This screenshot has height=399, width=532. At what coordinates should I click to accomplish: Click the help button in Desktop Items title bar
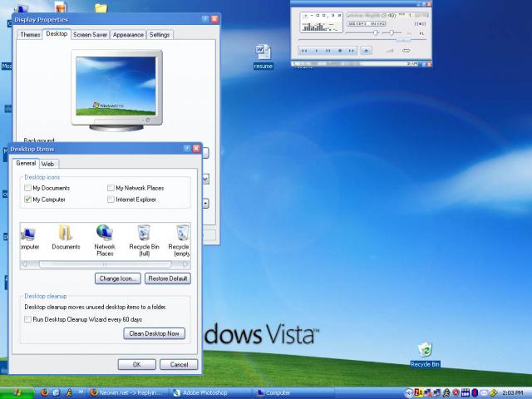click(x=186, y=148)
